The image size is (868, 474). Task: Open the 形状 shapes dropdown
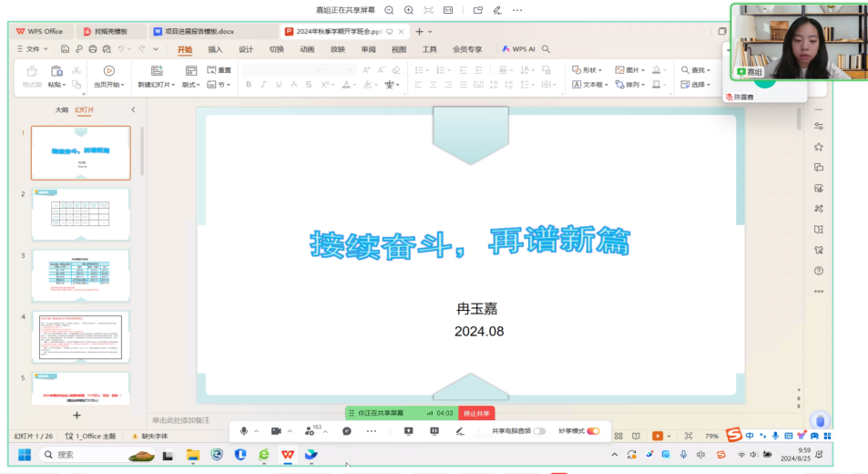[589, 70]
